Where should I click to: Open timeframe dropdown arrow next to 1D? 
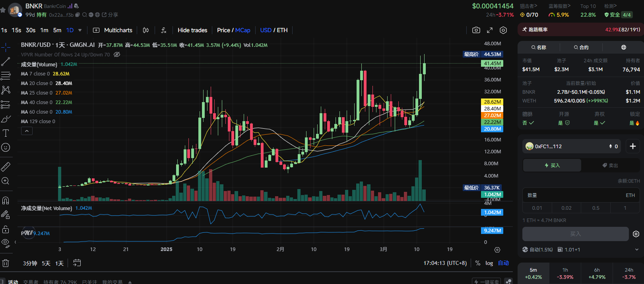click(x=80, y=30)
